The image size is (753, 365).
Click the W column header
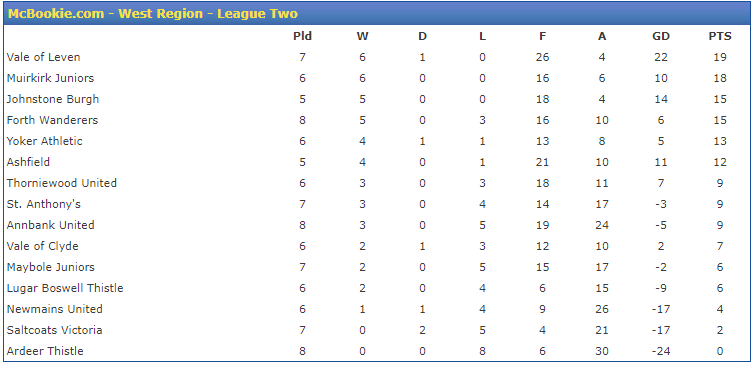[x=362, y=36]
